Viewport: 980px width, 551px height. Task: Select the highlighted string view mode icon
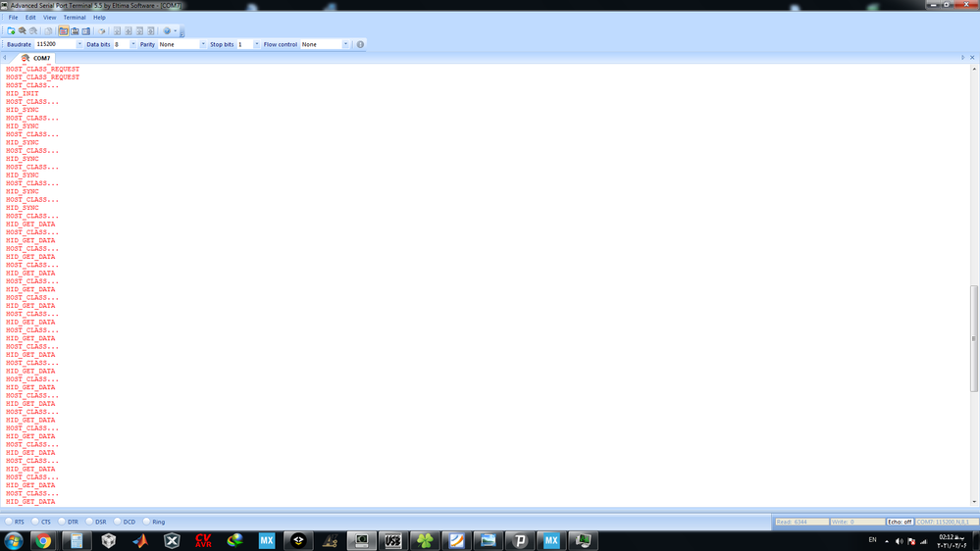pos(64,30)
